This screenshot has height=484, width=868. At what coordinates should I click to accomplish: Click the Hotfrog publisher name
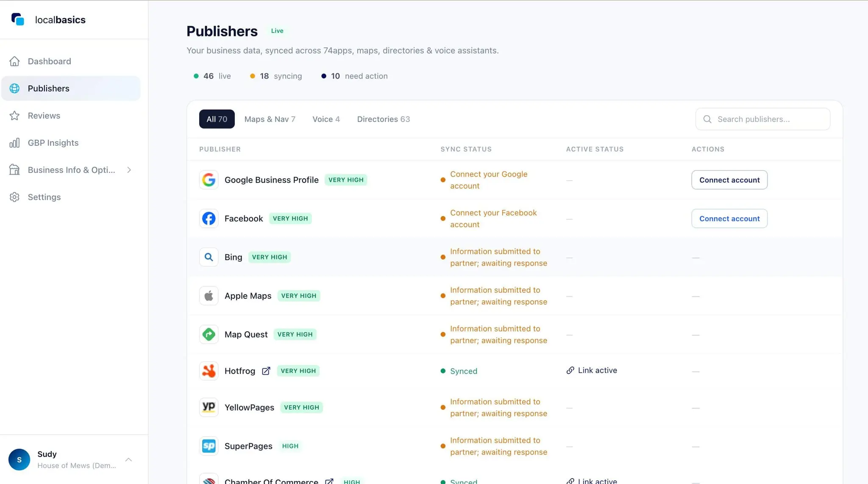(x=240, y=371)
